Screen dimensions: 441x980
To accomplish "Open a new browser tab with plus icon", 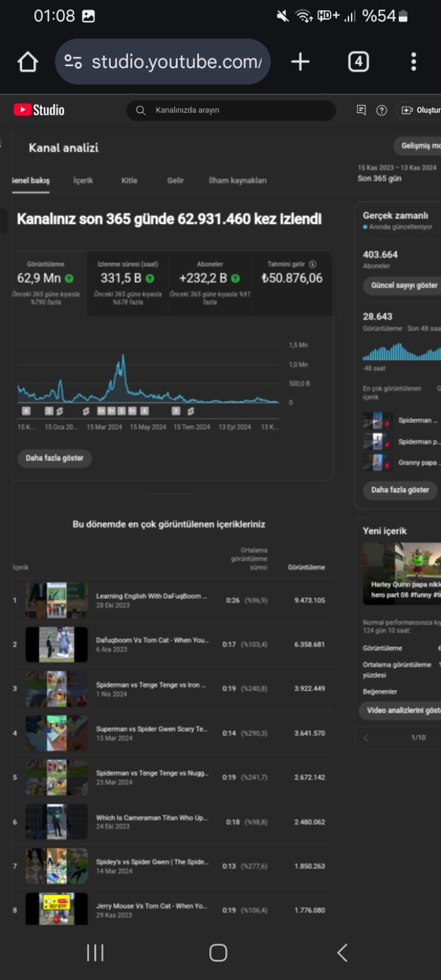I will tap(300, 61).
